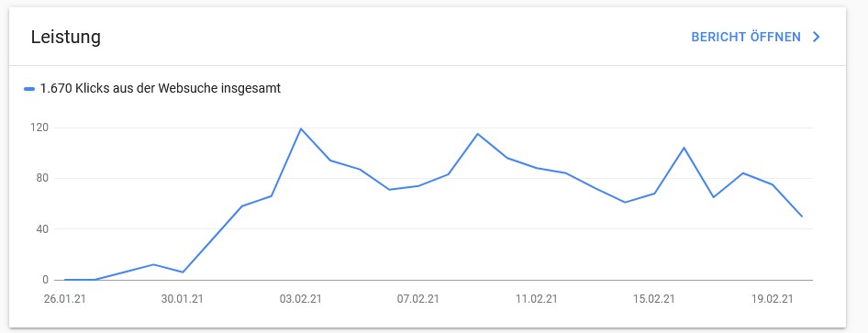
Task: Click the legend text 1.670 Klicks aus der Websuche
Action: pyautogui.click(x=161, y=88)
